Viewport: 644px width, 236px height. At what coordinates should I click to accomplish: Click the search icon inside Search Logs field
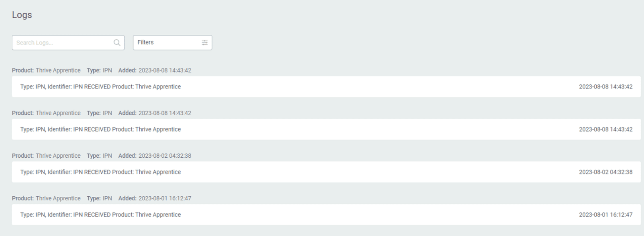coord(117,42)
